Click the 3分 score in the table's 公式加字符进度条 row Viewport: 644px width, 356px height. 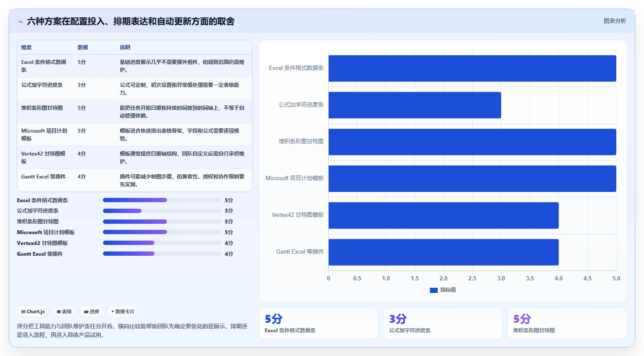(82, 85)
